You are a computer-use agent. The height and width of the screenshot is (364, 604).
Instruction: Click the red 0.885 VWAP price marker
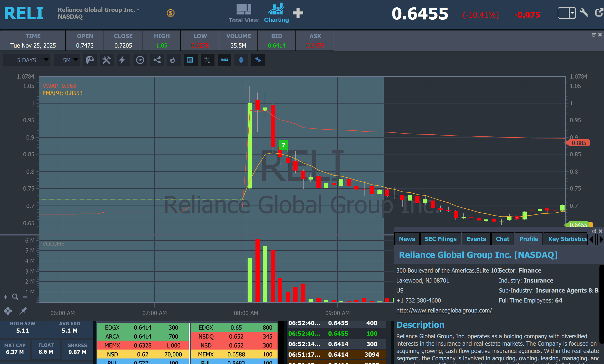[x=579, y=143]
